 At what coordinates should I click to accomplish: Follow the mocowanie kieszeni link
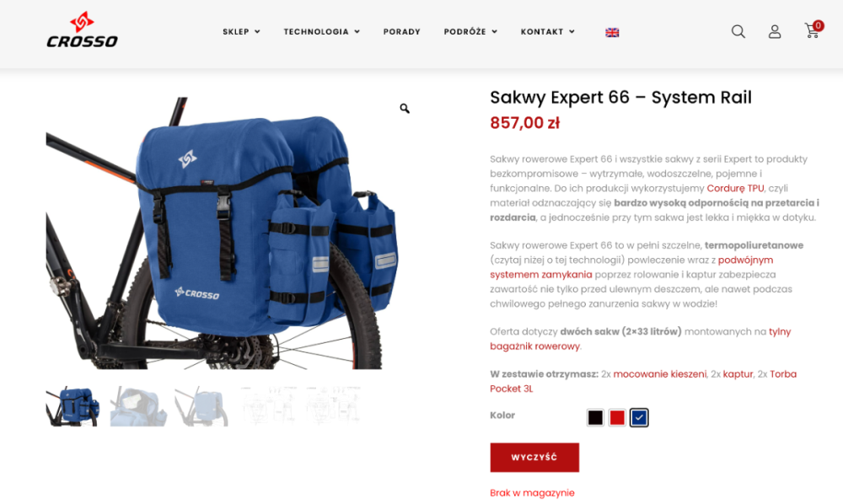pos(660,374)
